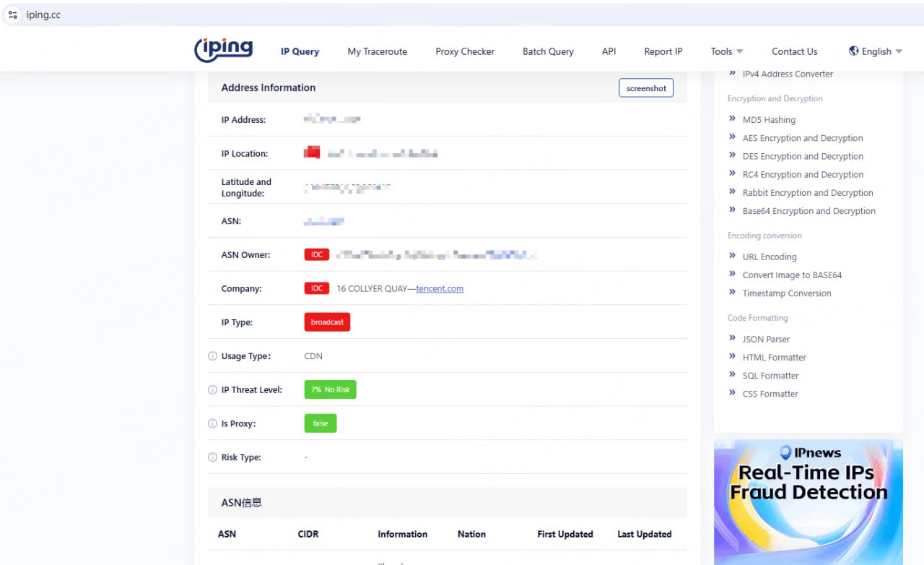Click the site info icon in address bar
The image size is (924, 565).
point(13,14)
